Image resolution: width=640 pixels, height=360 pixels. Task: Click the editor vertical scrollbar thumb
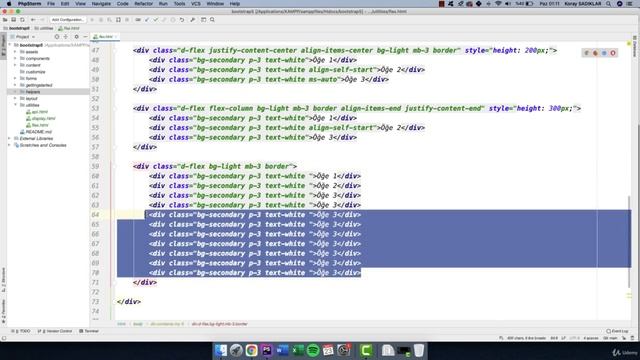(629, 241)
